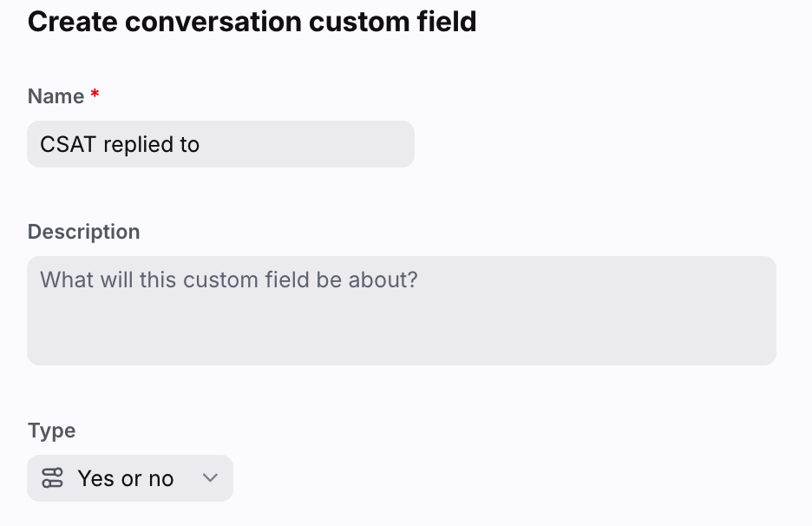Click the toggle-switch icon in Type selector
This screenshot has width=812, height=526.
coord(52,477)
